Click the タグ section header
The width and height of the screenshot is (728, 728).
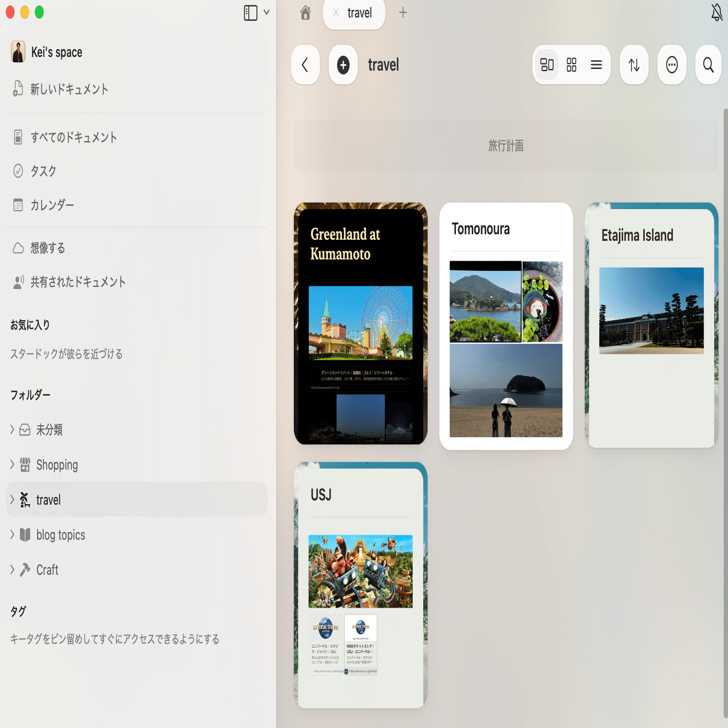18,611
